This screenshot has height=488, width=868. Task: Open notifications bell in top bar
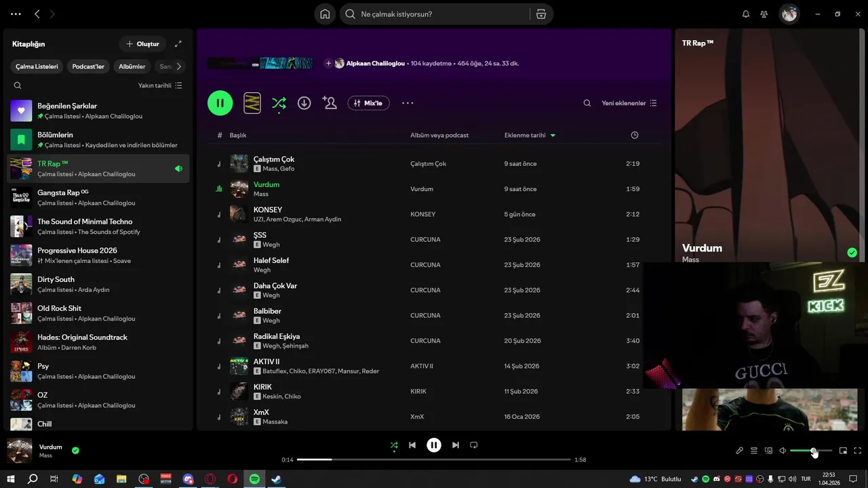coord(746,14)
